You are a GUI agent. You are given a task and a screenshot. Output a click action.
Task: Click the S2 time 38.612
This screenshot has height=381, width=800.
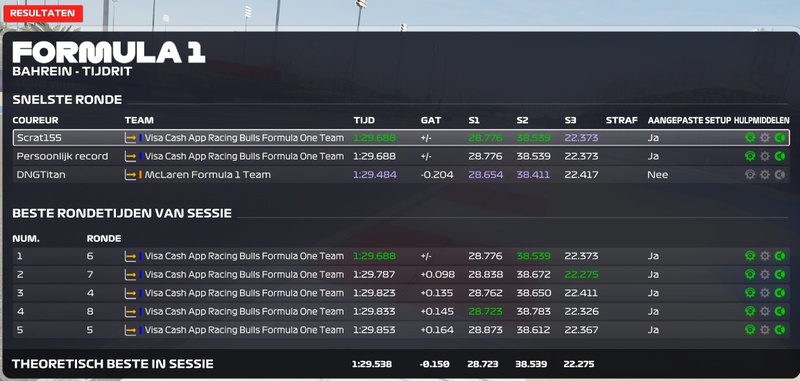(x=533, y=330)
